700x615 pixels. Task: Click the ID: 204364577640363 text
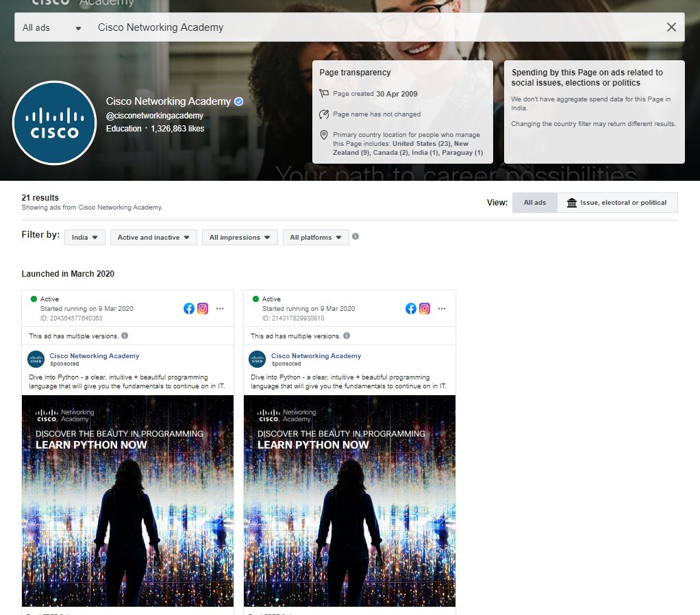[x=71, y=318]
